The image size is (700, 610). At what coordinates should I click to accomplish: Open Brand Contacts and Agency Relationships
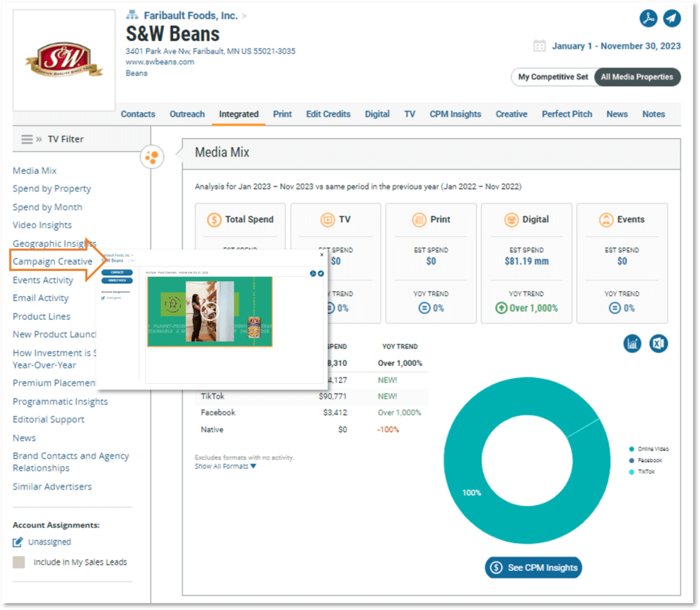[70, 462]
